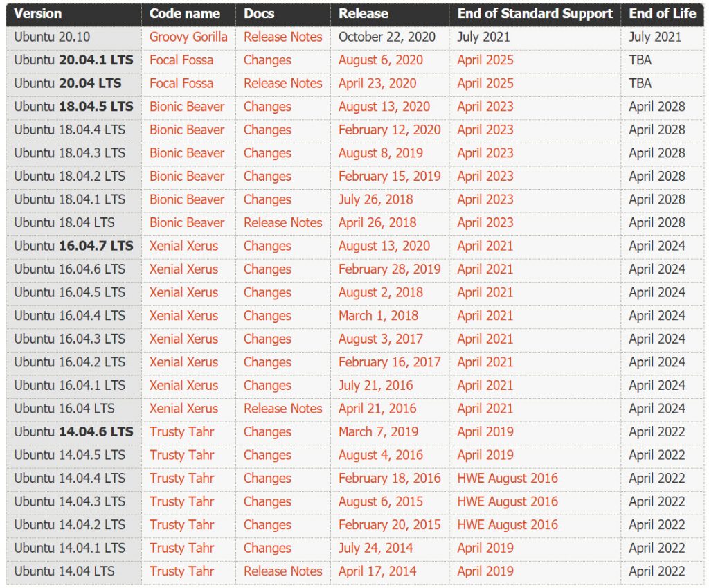Viewport: 709px width, 588px height.
Task: Click HWE August 2016 link for Ubuntu 14.04.4
Action: 508,478
